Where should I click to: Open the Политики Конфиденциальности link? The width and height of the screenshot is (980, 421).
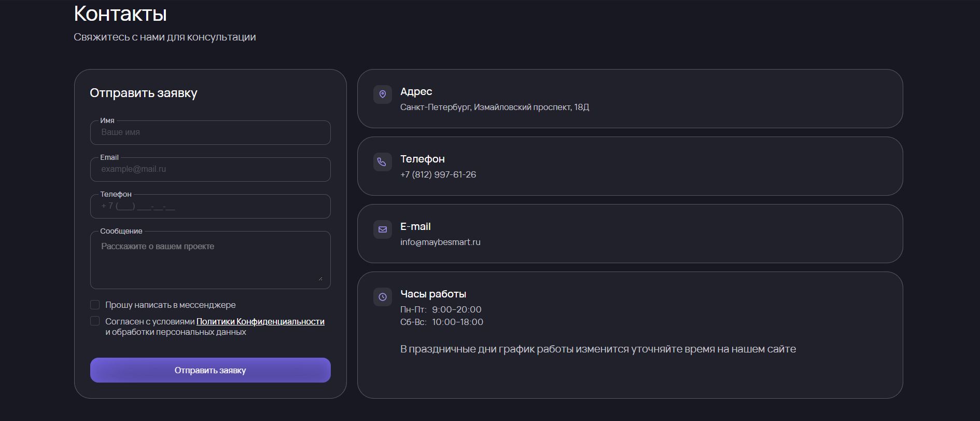[260, 321]
